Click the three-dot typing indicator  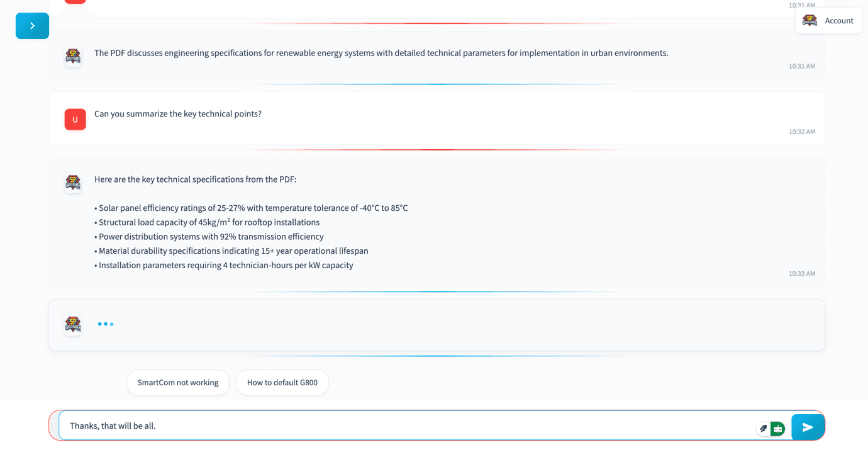click(x=105, y=324)
